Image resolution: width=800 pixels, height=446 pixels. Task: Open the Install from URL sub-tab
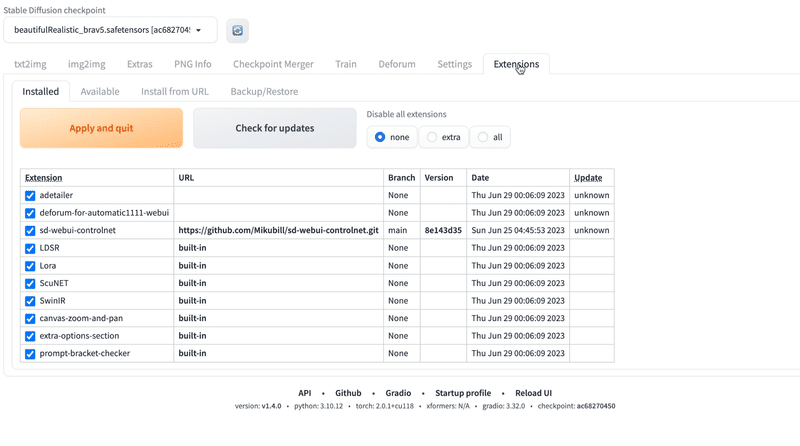tap(175, 91)
